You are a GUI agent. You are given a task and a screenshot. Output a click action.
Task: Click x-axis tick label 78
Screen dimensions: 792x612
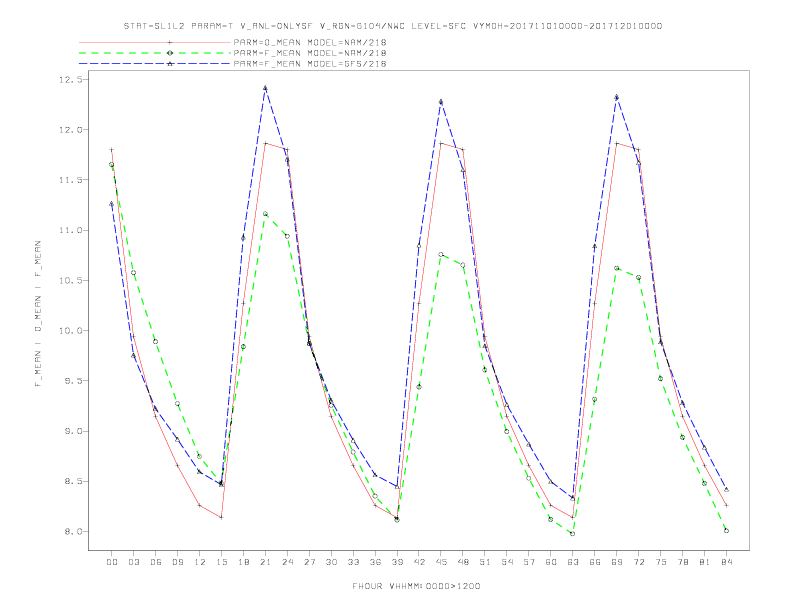pos(682,562)
